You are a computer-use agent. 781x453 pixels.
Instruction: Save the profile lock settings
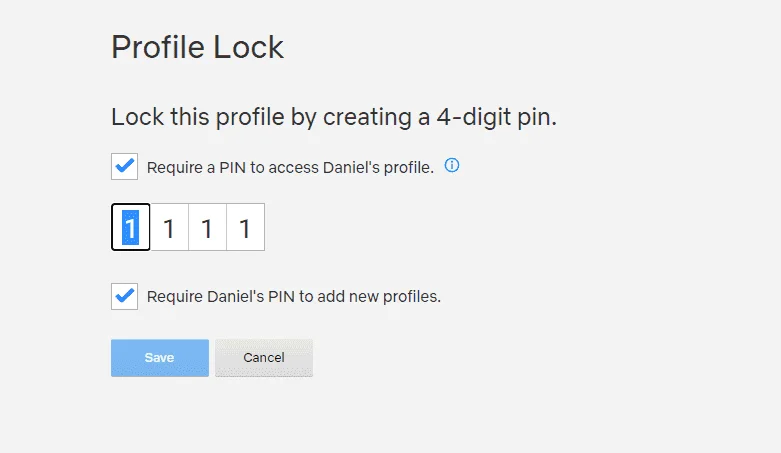160,358
